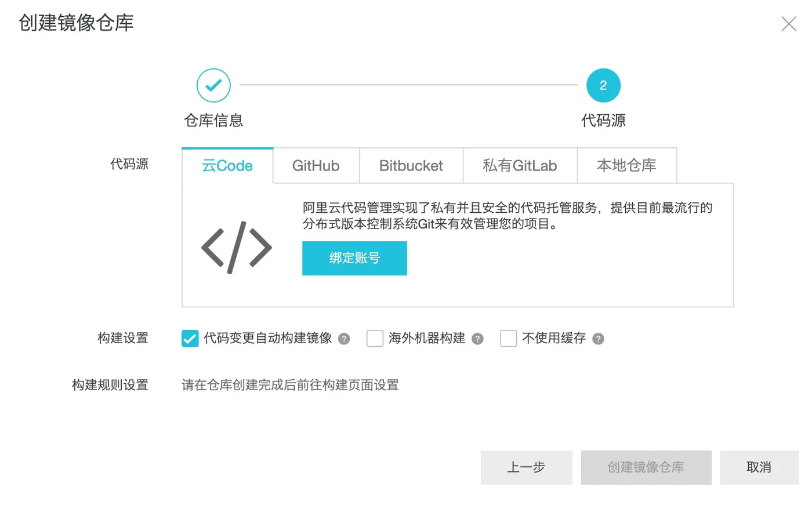Open help icon beside 代码变更自动构建镜像
The image size is (812, 505).
click(344, 339)
